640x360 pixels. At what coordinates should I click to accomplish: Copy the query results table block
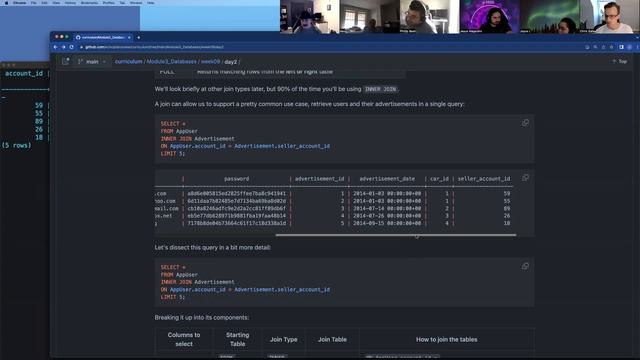(x=525, y=178)
